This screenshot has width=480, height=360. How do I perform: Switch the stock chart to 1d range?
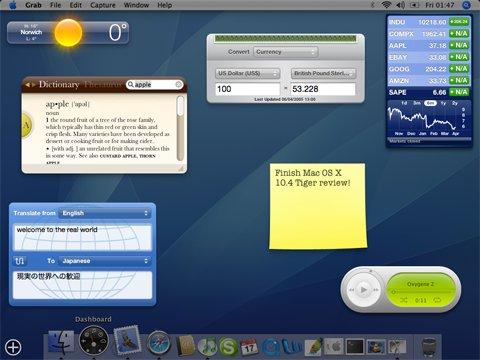(x=404, y=103)
